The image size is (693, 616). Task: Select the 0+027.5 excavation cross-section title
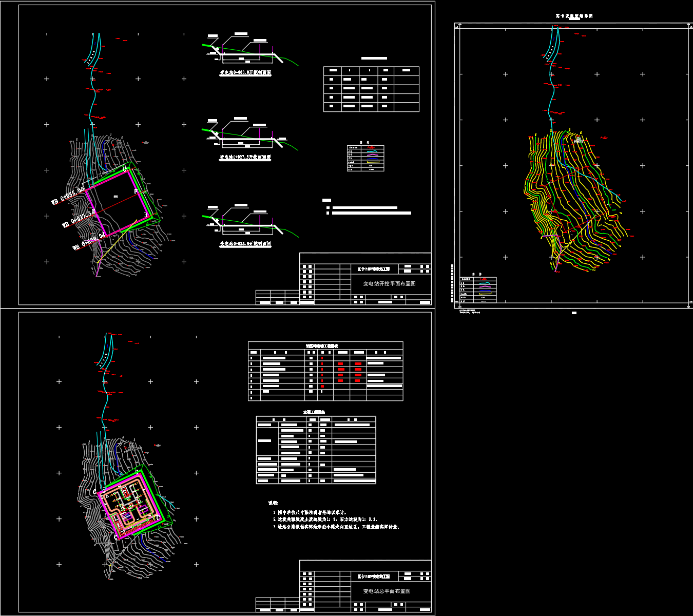click(x=245, y=158)
